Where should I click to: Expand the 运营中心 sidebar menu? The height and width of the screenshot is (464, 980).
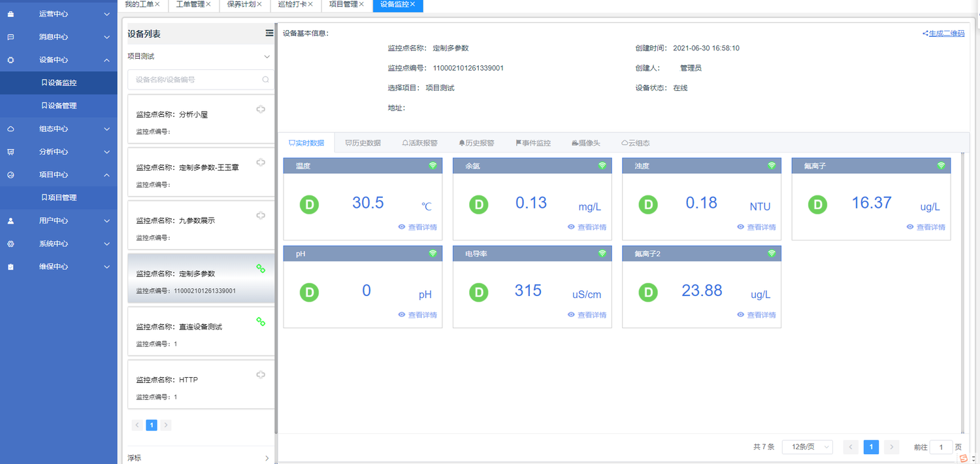(107, 14)
